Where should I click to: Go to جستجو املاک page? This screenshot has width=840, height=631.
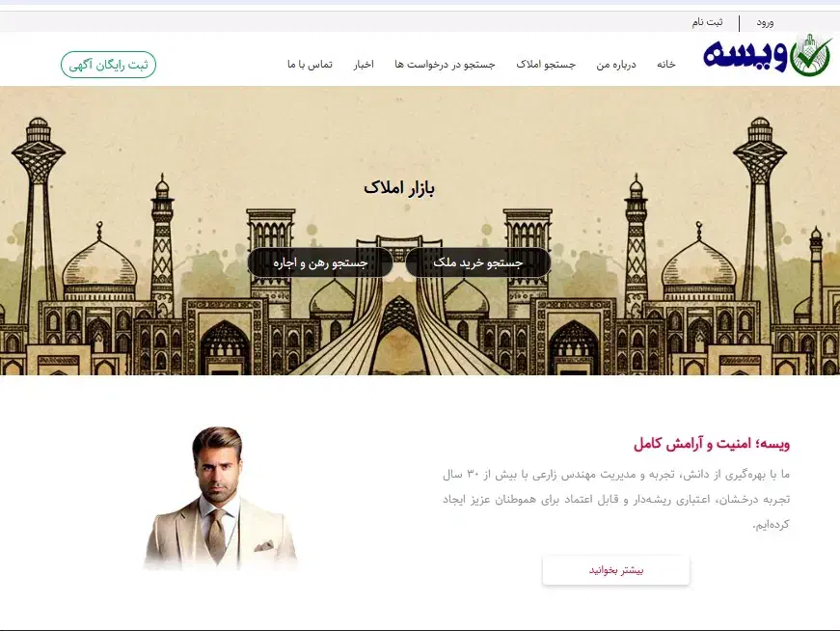[x=546, y=65]
